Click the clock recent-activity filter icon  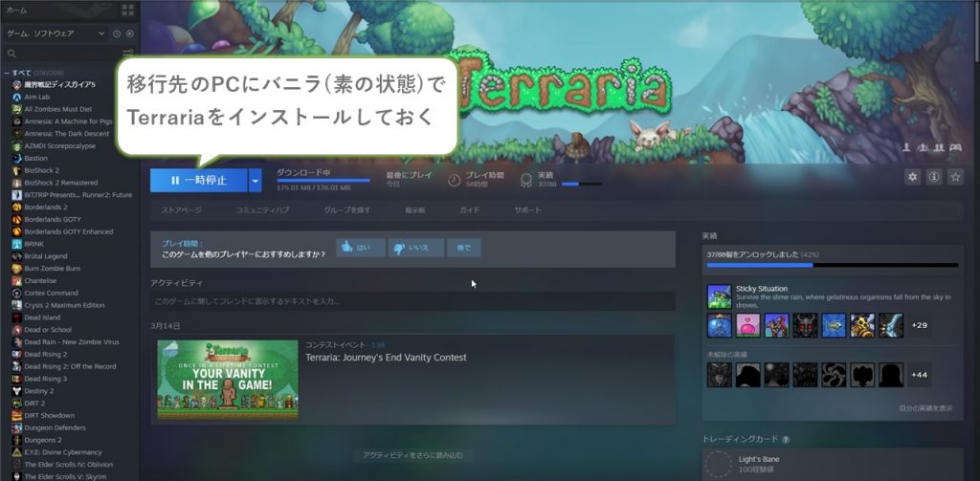117,33
